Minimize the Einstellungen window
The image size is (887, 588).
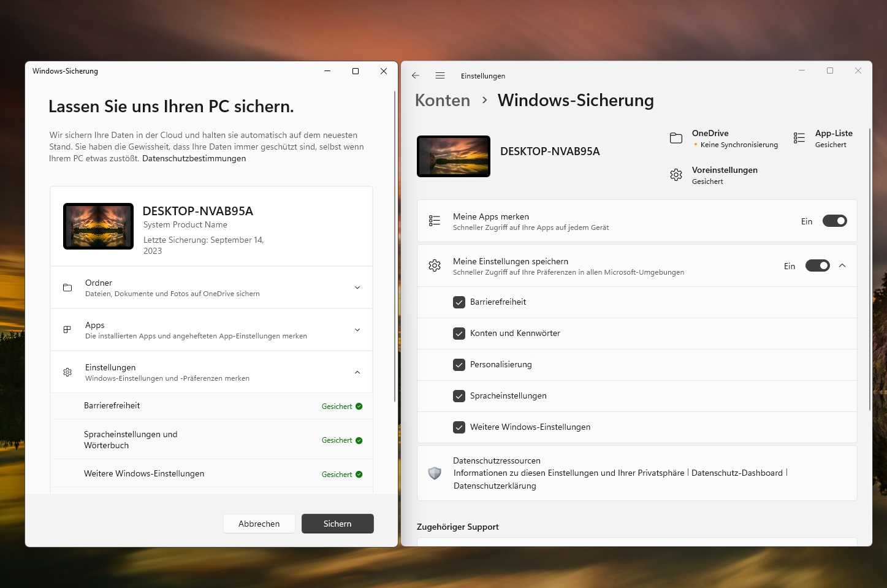click(802, 71)
